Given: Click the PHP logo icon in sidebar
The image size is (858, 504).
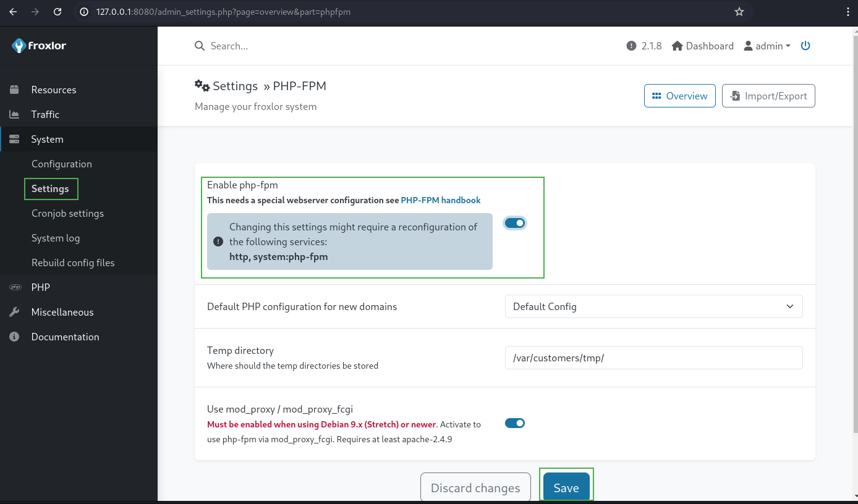Looking at the screenshot, I should click(14, 287).
